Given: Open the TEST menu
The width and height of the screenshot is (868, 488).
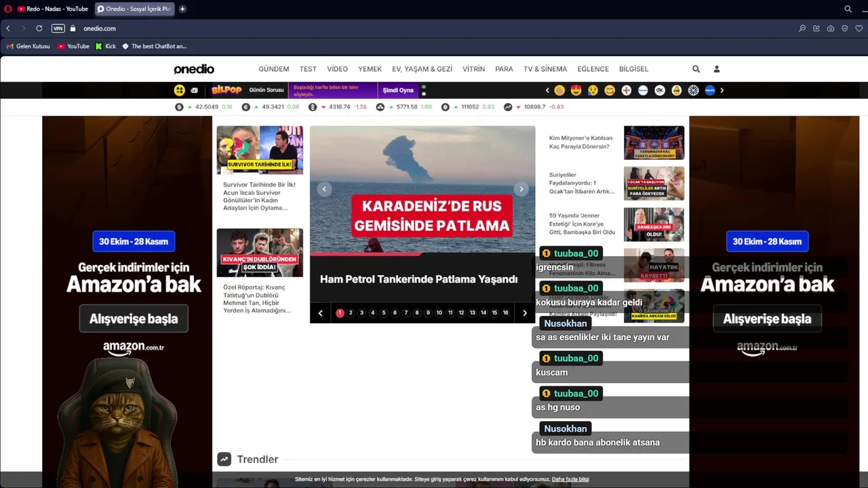Looking at the screenshot, I should 308,69.
